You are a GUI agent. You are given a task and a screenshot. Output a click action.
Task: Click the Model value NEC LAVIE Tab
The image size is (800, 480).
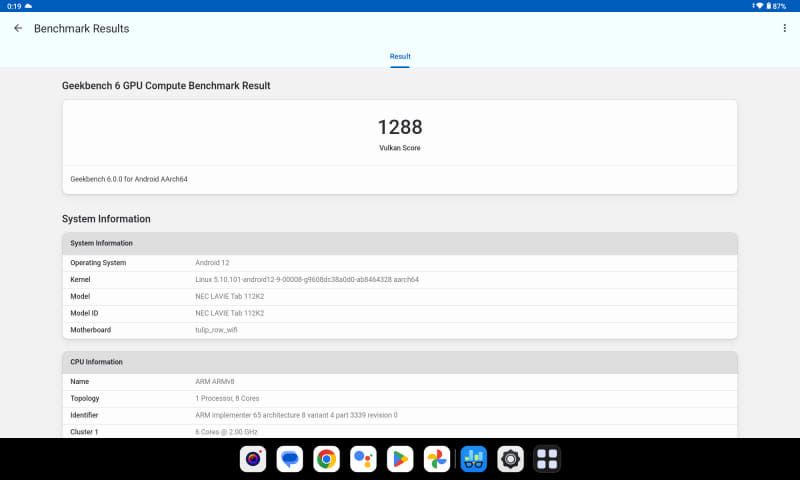(x=230, y=296)
